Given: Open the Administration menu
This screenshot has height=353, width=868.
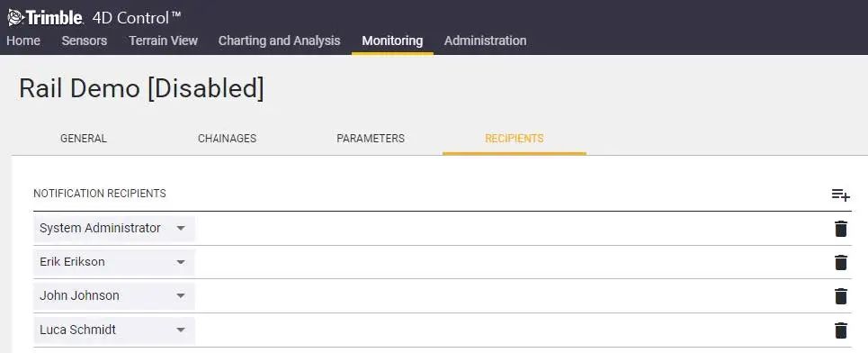Looking at the screenshot, I should [x=486, y=41].
